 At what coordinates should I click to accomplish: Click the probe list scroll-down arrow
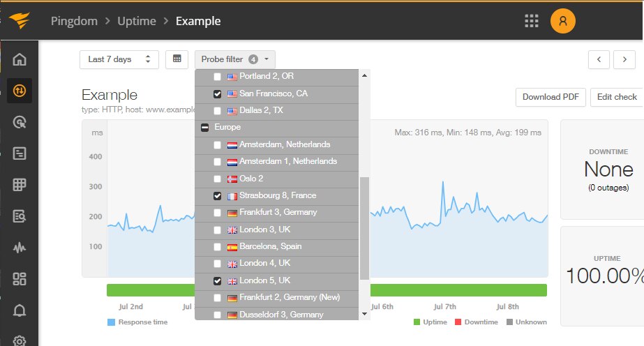coord(364,314)
